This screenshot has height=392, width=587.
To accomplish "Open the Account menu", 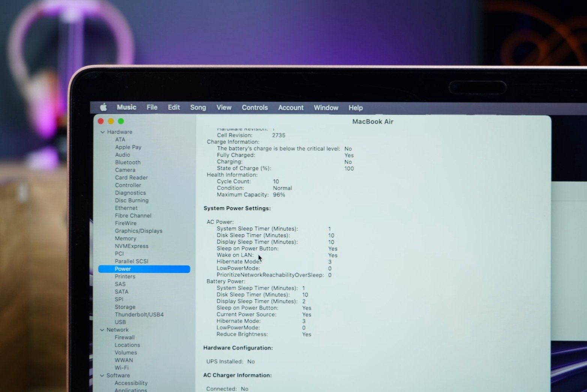I will click(x=291, y=108).
